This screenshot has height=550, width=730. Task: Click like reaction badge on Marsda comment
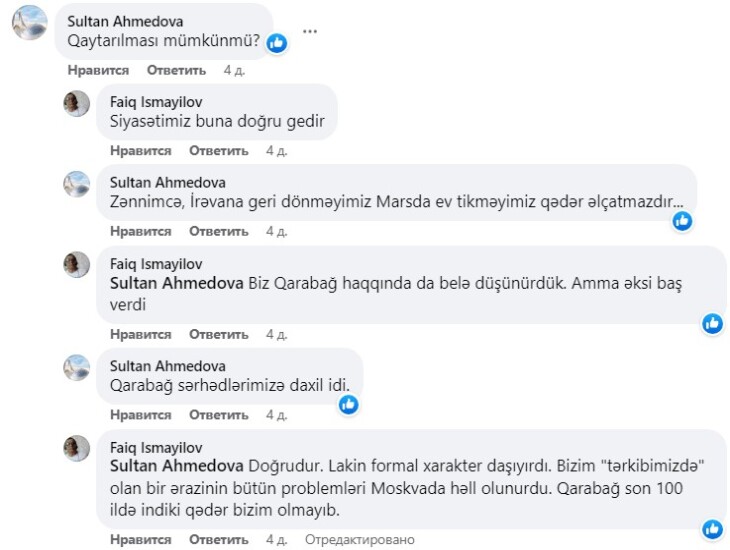[682, 221]
